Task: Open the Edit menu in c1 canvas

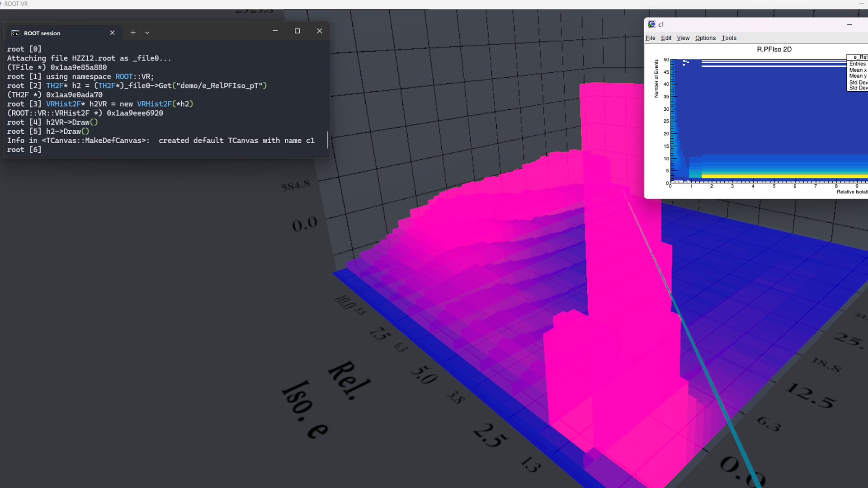Action: click(x=666, y=38)
